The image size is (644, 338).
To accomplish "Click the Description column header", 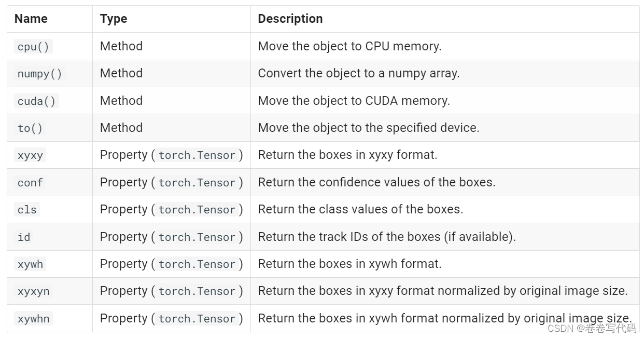I will pyautogui.click(x=290, y=19).
